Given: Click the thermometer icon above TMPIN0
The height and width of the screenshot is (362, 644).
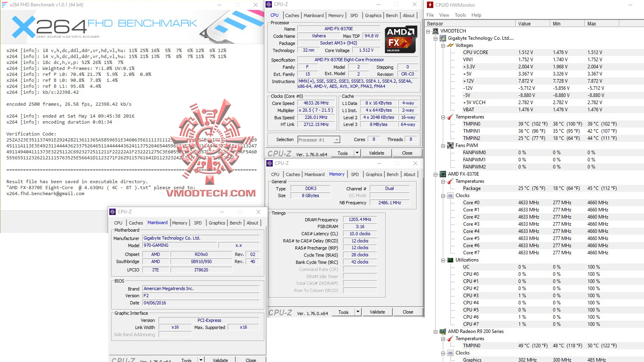Looking at the screenshot, I should point(450,117).
